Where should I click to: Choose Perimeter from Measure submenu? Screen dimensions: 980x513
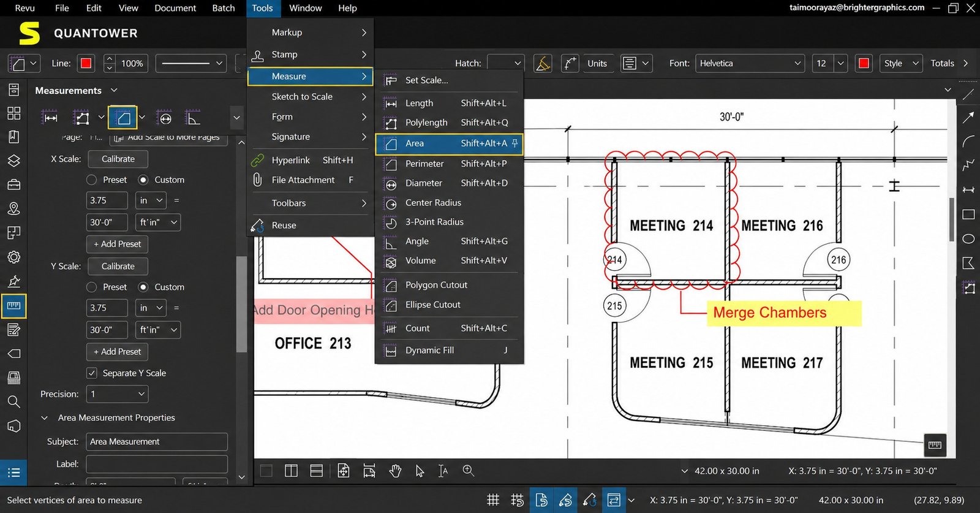[x=449, y=164]
